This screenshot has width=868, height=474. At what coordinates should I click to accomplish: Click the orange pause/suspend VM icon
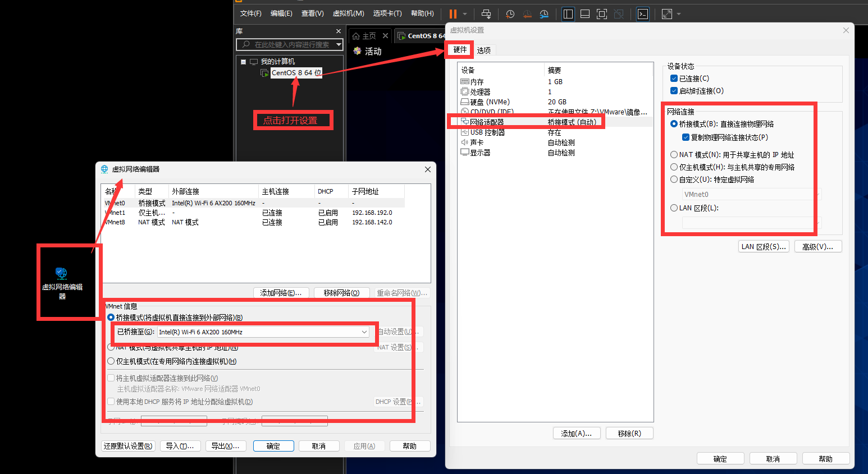[x=453, y=14]
